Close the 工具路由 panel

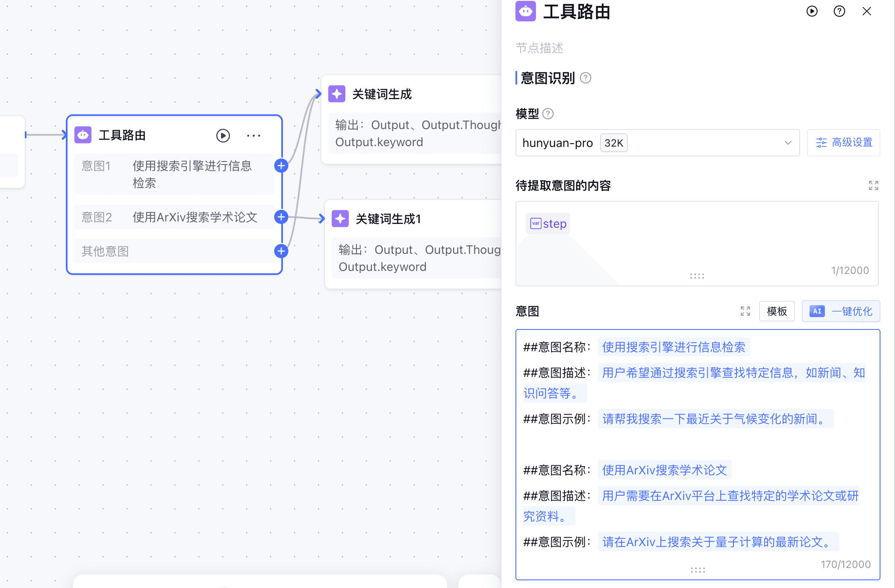[x=867, y=12]
